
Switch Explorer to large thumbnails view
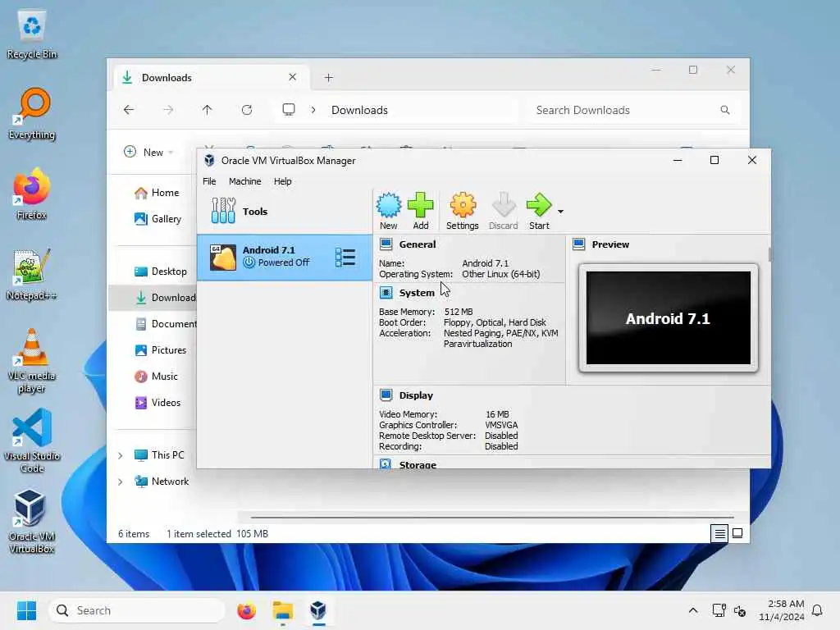[x=737, y=533]
